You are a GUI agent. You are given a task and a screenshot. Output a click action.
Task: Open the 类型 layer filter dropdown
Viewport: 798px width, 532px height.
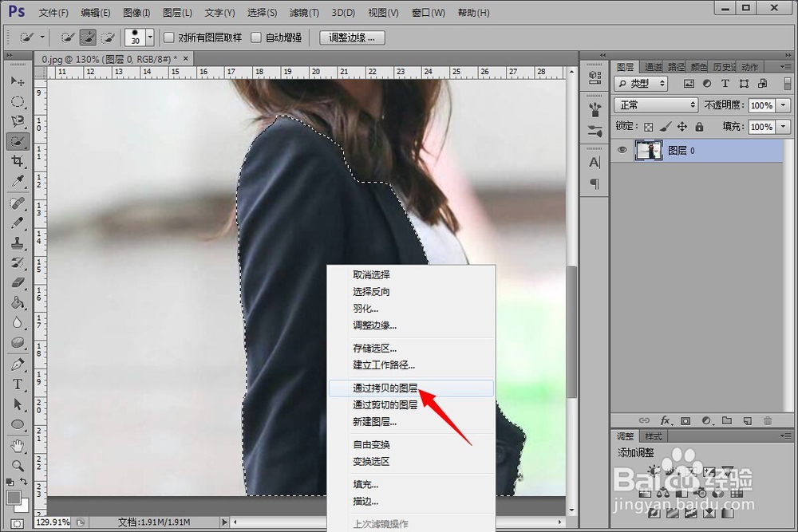[x=641, y=84]
